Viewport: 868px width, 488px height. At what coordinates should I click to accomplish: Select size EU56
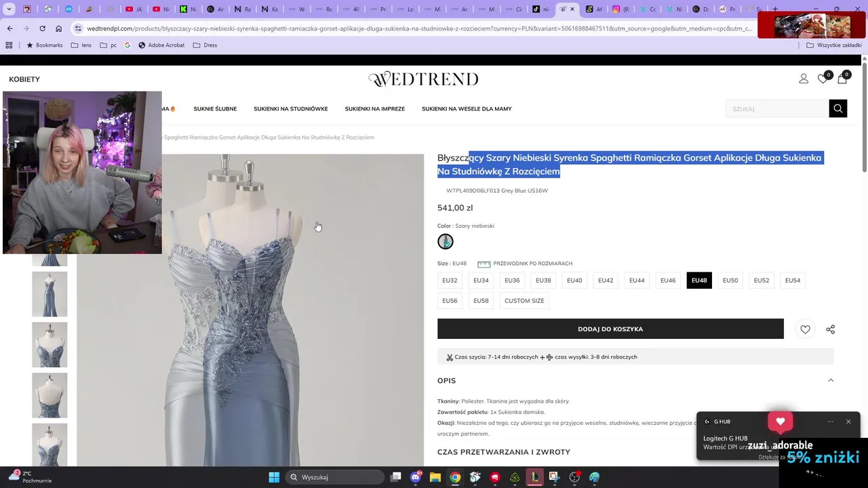(450, 301)
